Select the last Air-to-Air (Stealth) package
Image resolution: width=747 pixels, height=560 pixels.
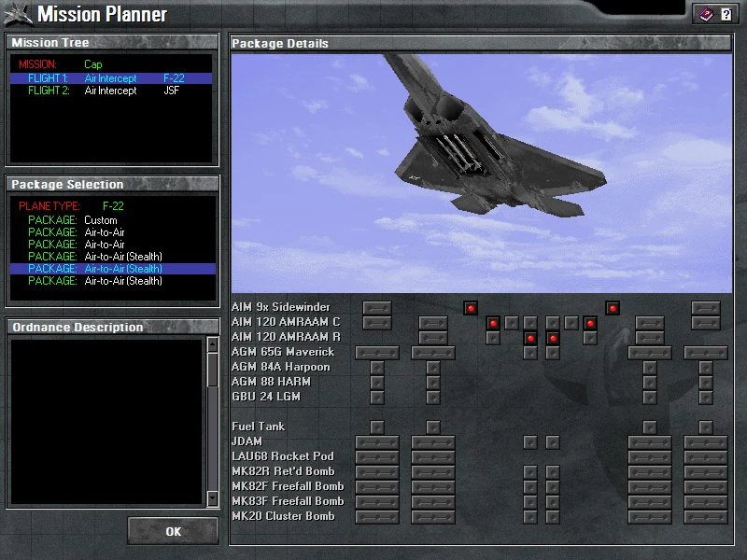103,281
